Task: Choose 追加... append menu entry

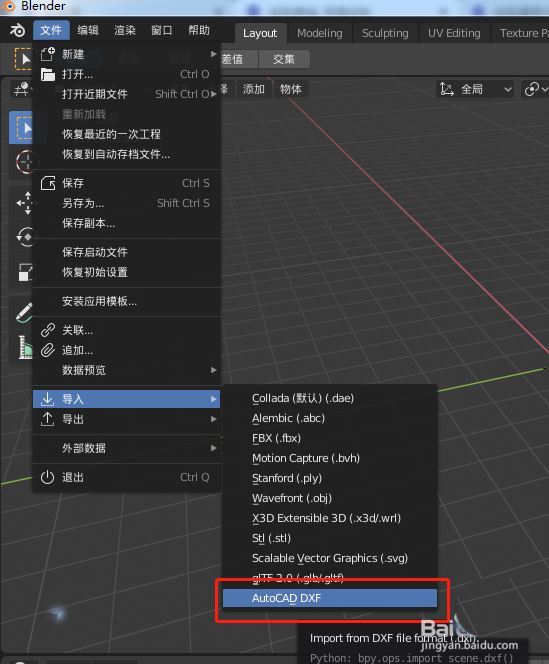Action: tap(127, 350)
